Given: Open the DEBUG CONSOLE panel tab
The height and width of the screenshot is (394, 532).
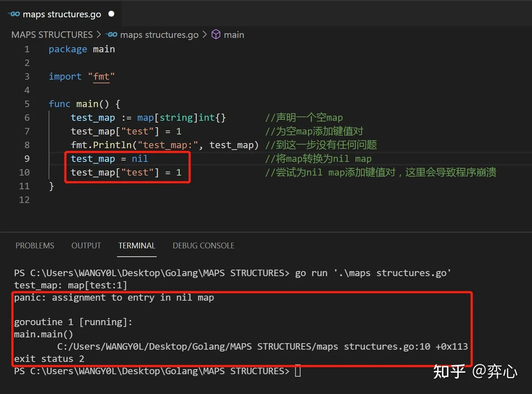Looking at the screenshot, I should (x=203, y=245).
